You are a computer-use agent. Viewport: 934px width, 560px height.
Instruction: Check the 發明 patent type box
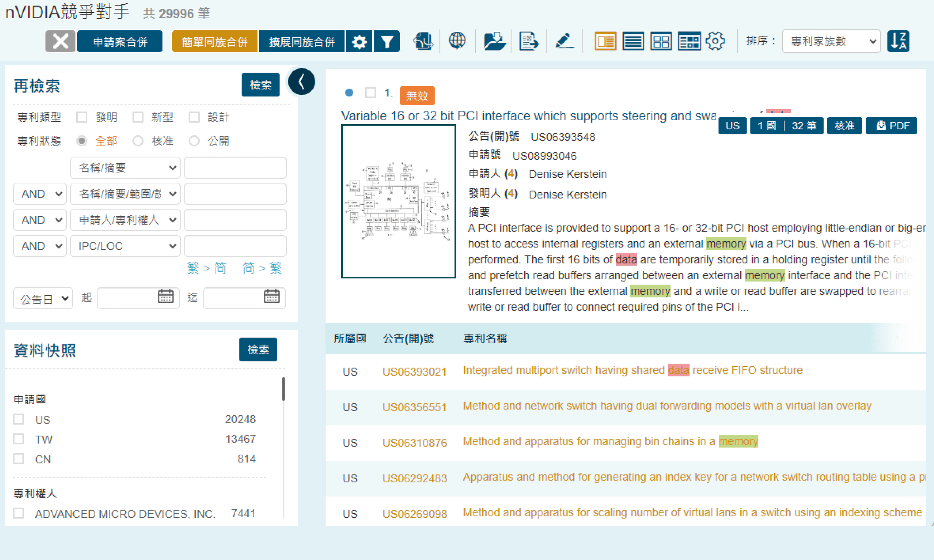click(x=81, y=117)
